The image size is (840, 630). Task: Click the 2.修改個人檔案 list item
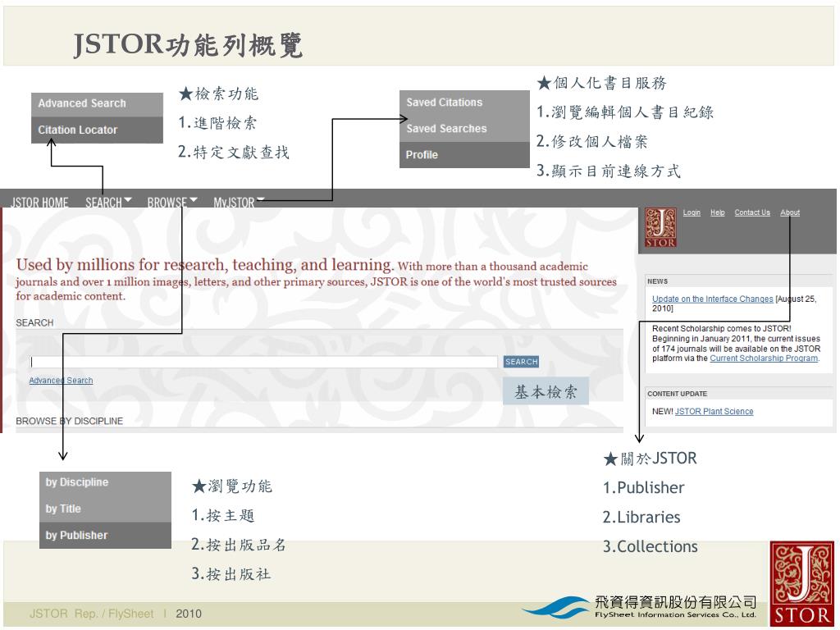[x=592, y=141]
